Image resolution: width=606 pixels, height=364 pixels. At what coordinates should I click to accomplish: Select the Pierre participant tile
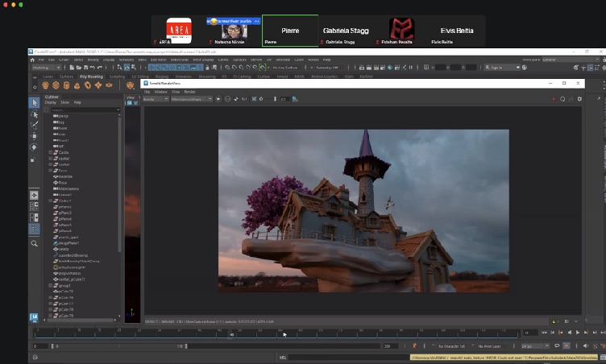(290, 31)
